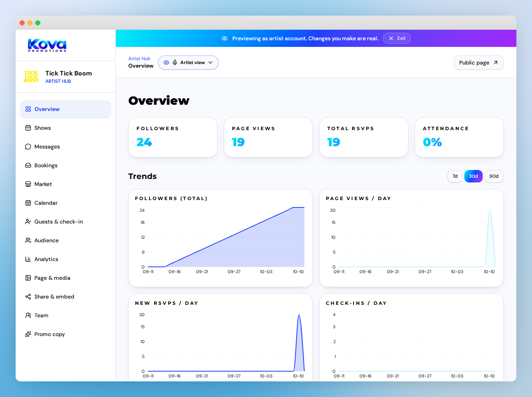Select the 7d trends range
Image resolution: width=532 pixels, height=397 pixels.
(x=455, y=176)
